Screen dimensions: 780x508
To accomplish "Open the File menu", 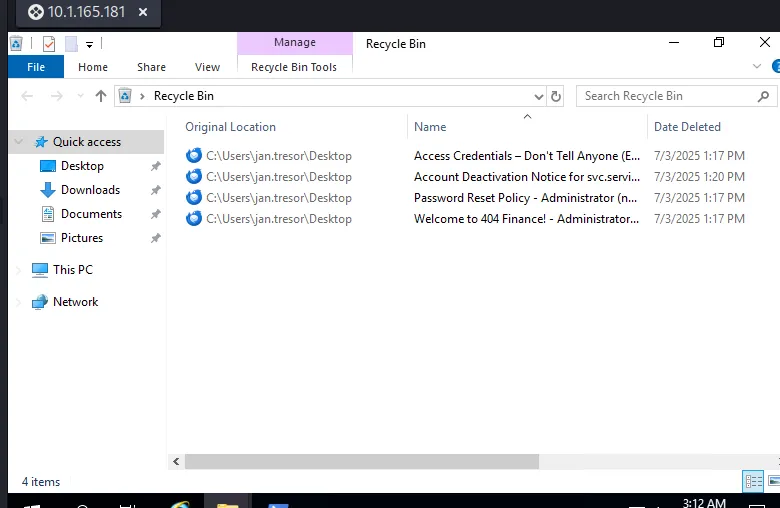I will point(36,67).
